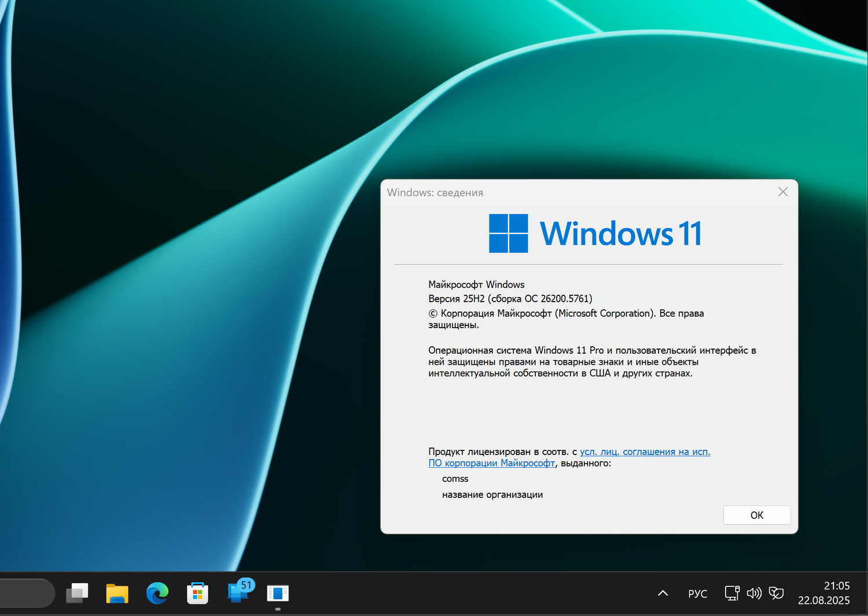Select the licensee name comss
This screenshot has width=868, height=616.
click(x=455, y=479)
